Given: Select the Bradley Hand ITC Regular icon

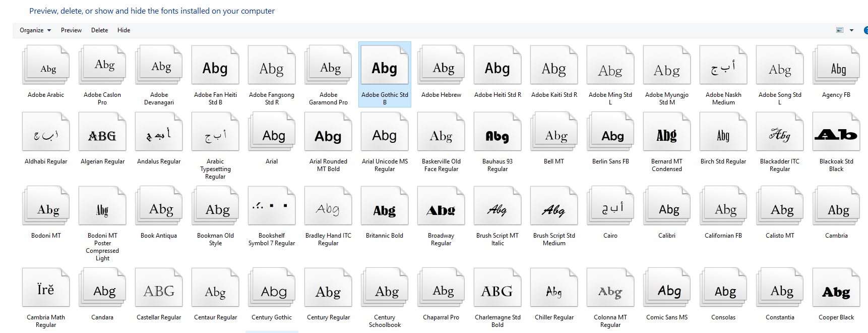Looking at the screenshot, I should pos(328,206).
